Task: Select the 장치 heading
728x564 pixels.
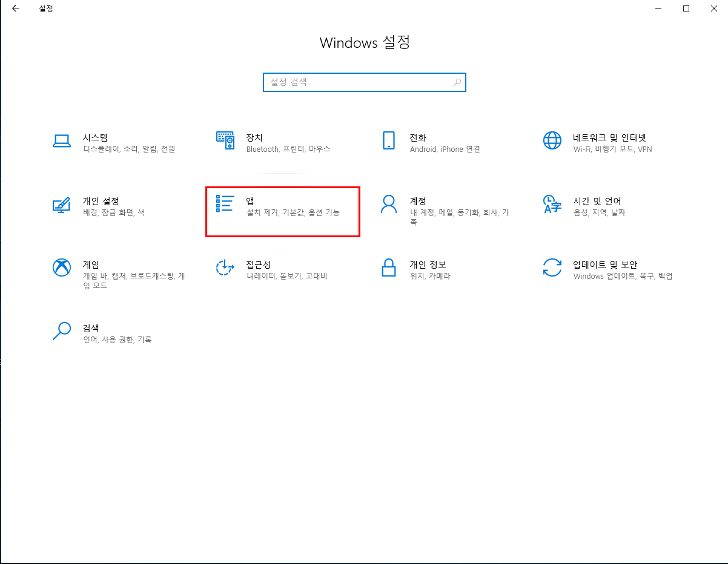Action: click(254, 137)
